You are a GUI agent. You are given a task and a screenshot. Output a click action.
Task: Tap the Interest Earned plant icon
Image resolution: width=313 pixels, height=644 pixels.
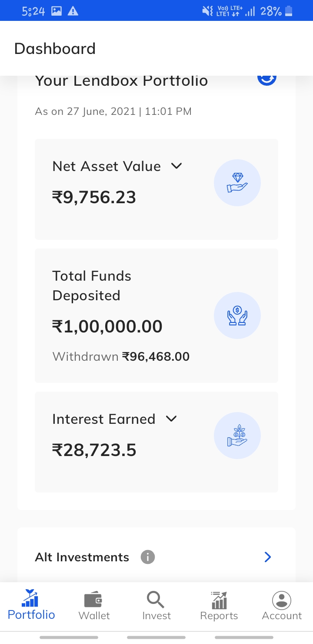click(x=237, y=436)
